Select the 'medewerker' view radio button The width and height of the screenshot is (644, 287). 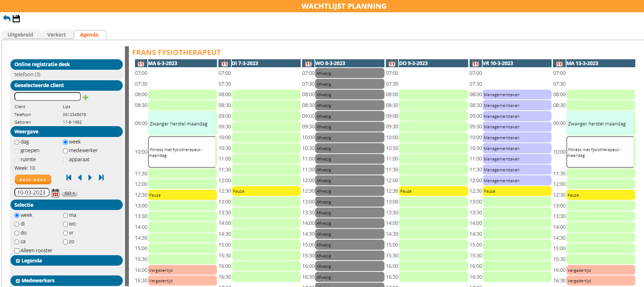tap(65, 151)
